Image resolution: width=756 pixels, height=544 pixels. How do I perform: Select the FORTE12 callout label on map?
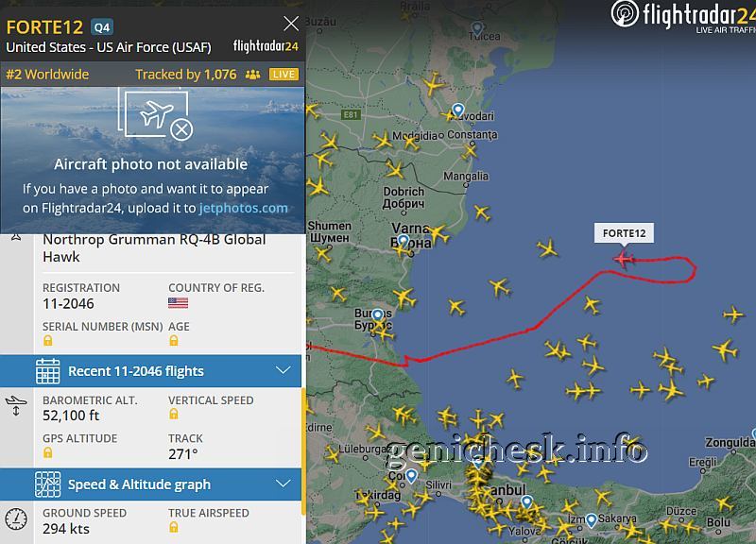624,233
